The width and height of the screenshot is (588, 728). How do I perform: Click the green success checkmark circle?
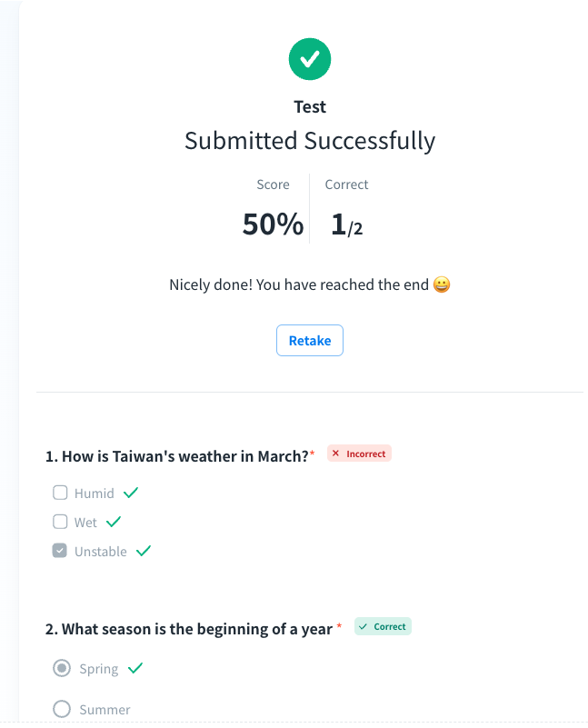[310, 60]
